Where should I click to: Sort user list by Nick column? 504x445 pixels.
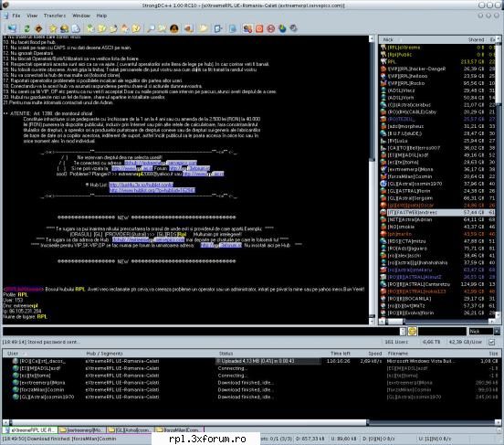tap(388, 39)
